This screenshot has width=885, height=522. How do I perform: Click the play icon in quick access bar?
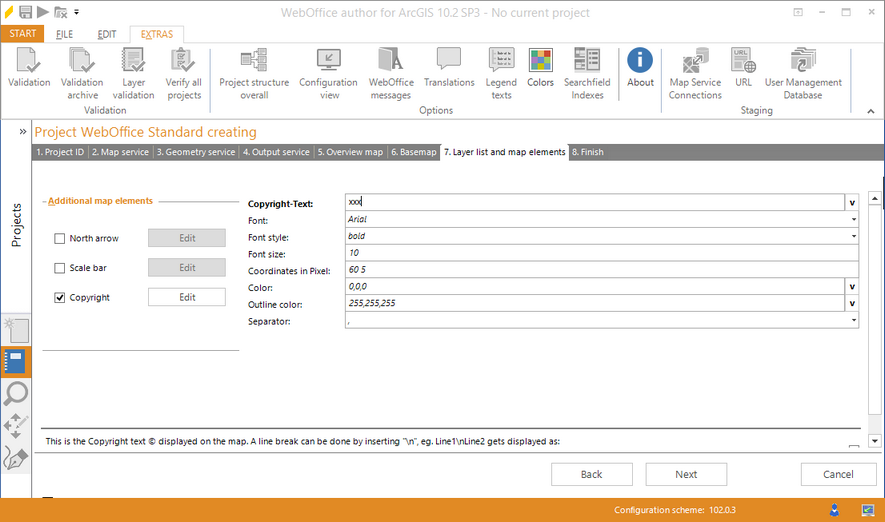coord(43,11)
